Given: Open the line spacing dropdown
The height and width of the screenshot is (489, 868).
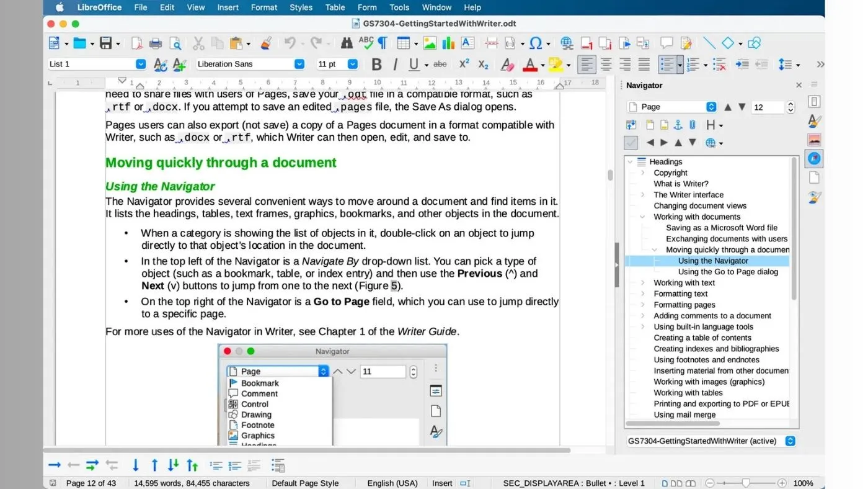Looking at the screenshot, I should pos(798,65).
